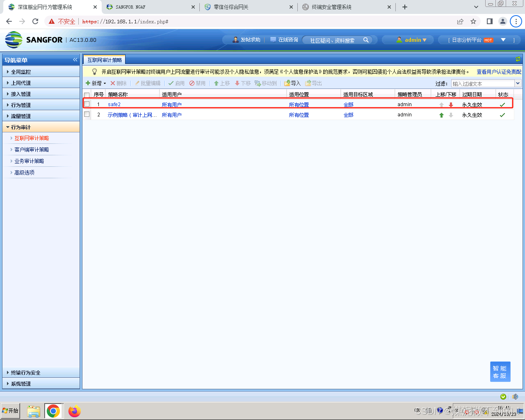Open the admin user dropdown
Viewport: 525px width, 420px height.
point(411,40)
